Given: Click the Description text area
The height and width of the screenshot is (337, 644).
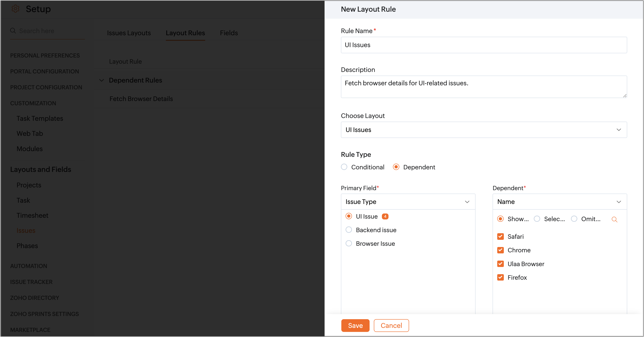Looking at the screenshot, I should [x=484, y=87].
